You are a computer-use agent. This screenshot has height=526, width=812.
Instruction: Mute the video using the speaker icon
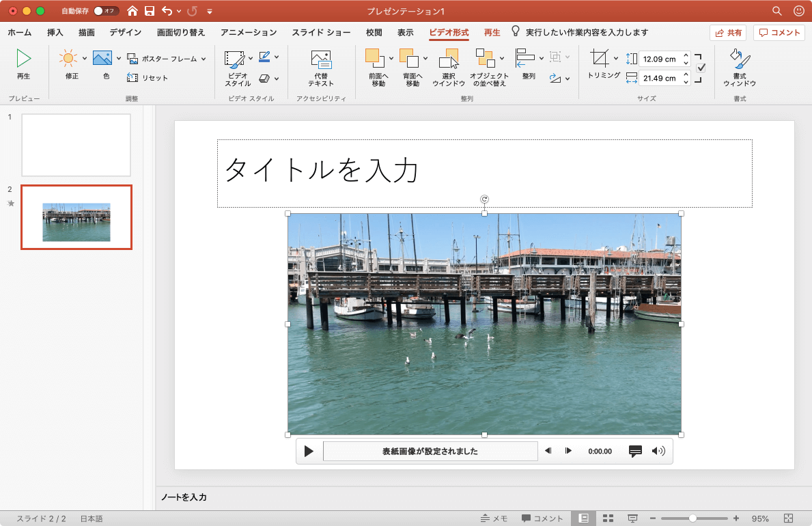click(658, 451)
